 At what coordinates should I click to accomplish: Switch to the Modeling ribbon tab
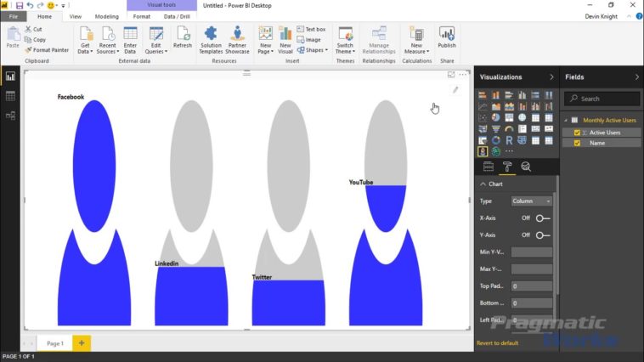coord(106,16)
